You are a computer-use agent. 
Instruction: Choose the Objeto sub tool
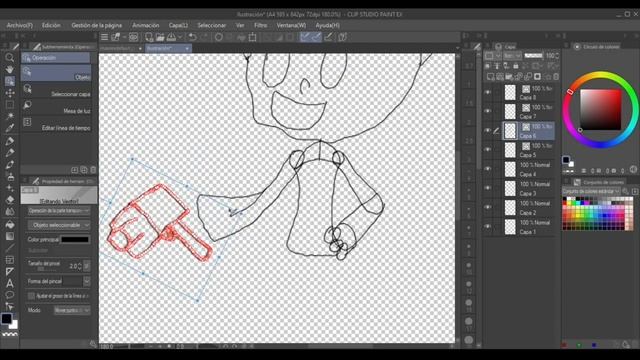click(56, 73)
